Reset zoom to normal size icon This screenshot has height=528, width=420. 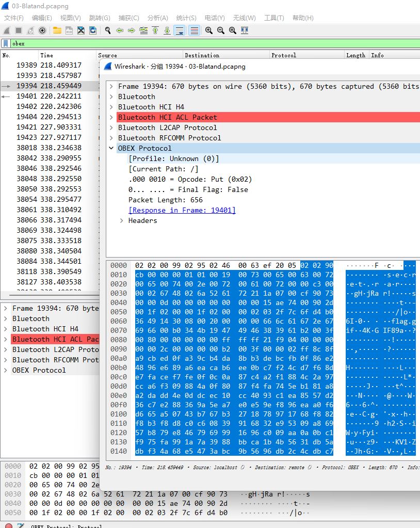[x=232, y=30]
